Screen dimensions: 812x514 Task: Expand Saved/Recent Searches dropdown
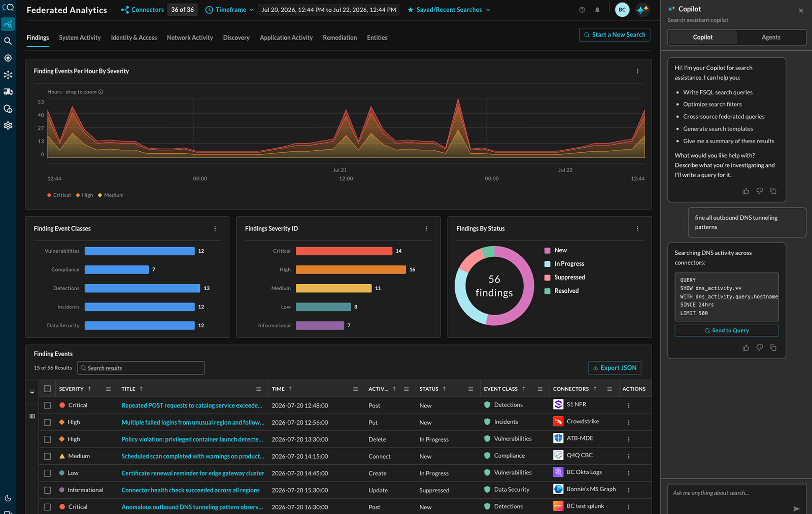(449, 10)
